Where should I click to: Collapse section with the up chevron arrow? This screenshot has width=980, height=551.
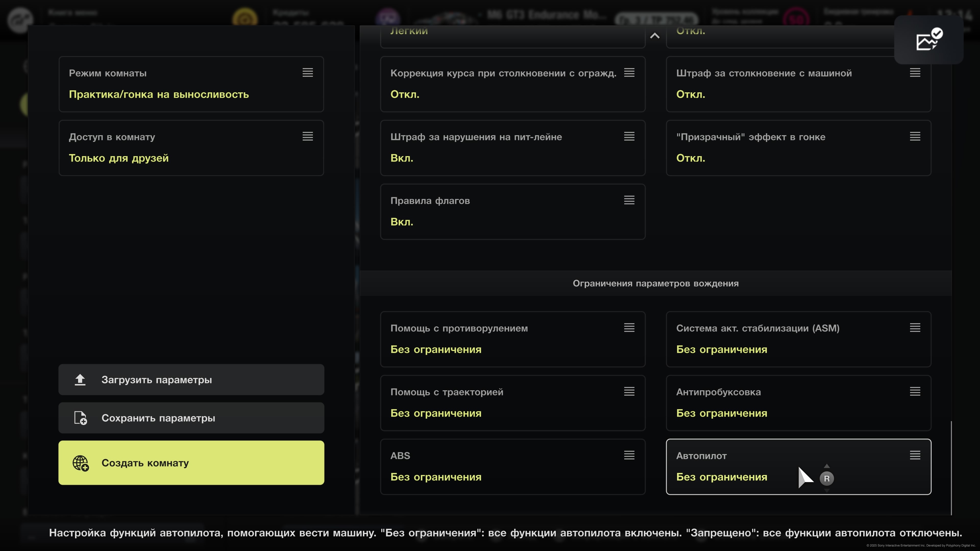click(655, 36)
